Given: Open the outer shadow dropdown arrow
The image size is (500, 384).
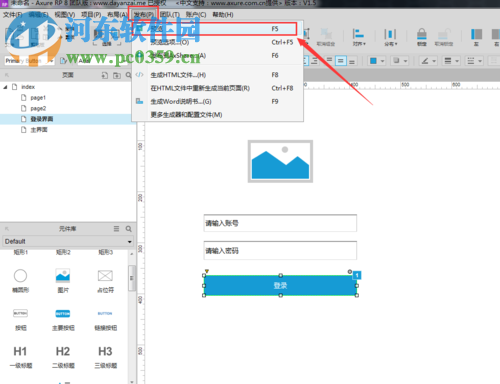Looking at the screenshot, I should (x=406, y=61).
